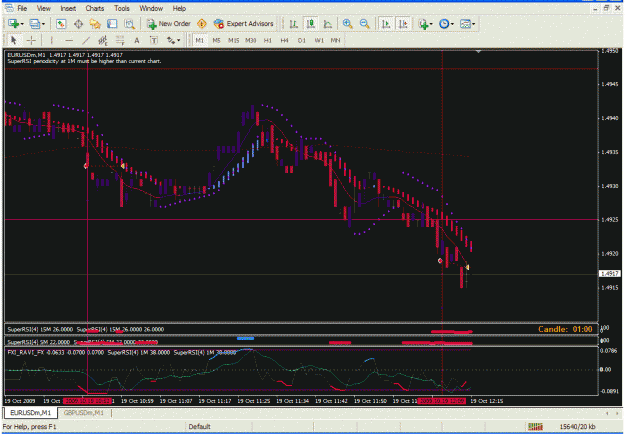The height and width of the screenshot is (434, 625).
Task: Select the Text tool
Action: (x=137, y=40)
